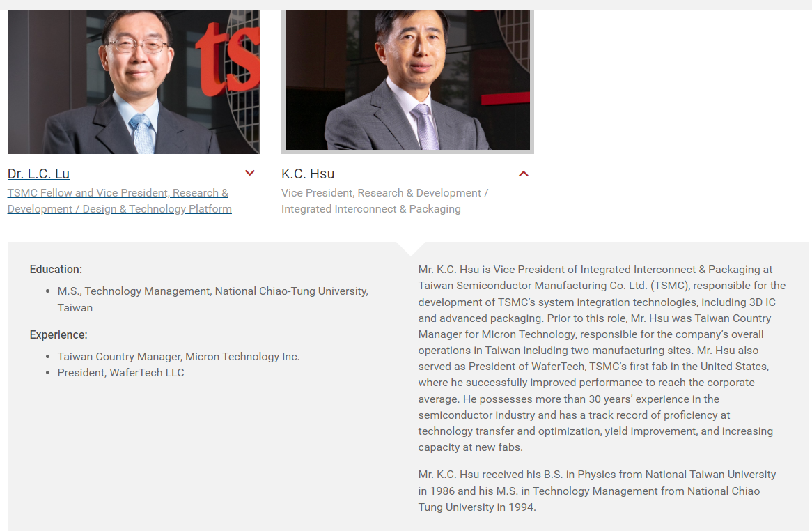812x531 pixels.
Task: Click the gray selected border under Hsu's photo
Action: point(407,152)
